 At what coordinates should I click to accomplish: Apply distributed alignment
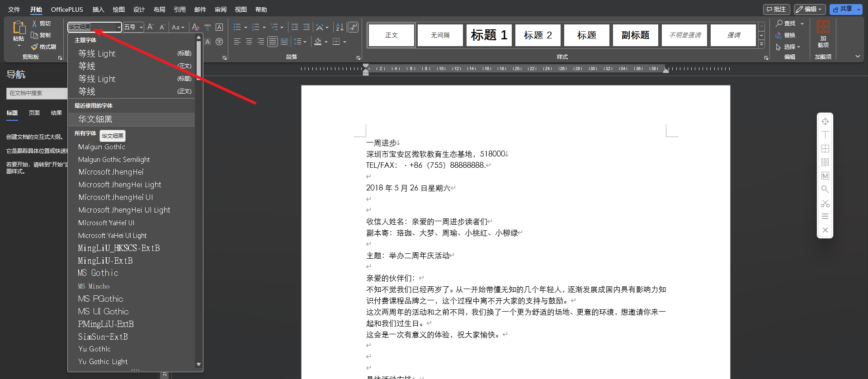[x=284, y=42]
